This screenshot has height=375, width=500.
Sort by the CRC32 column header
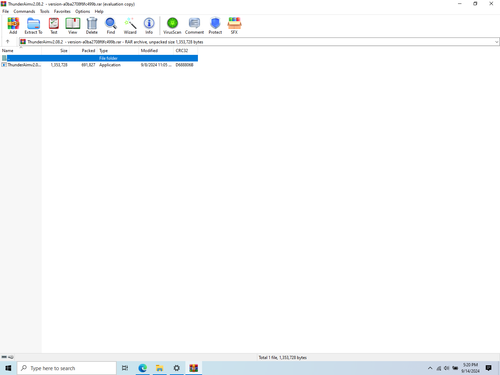tap(186, 51)
